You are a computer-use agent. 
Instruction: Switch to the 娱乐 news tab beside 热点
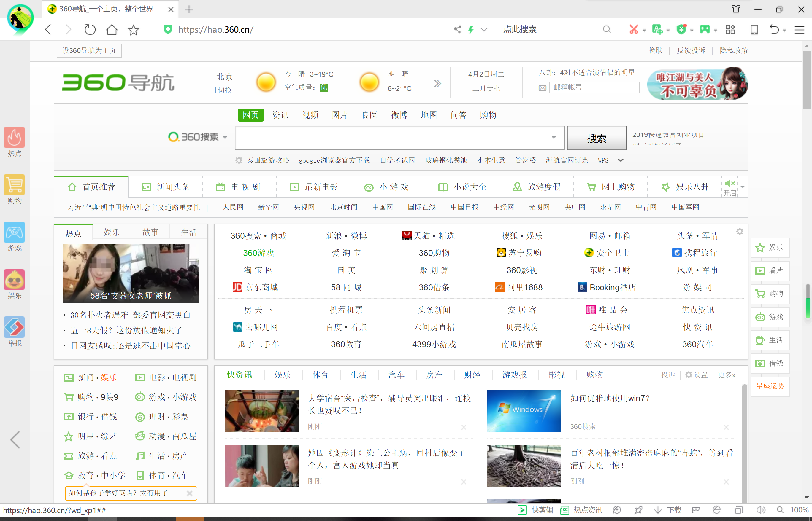coord(112,232)
